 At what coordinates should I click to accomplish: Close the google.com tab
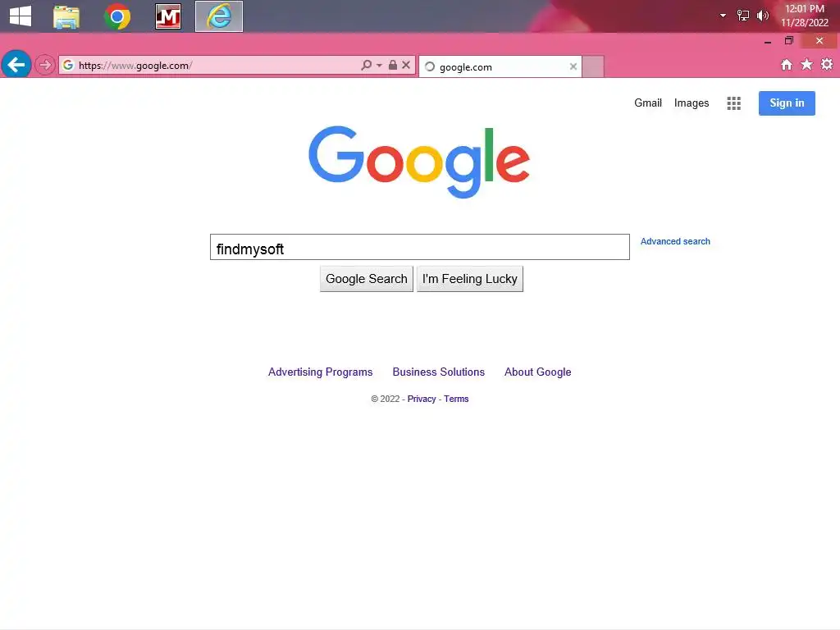click(x=573, y=67)
